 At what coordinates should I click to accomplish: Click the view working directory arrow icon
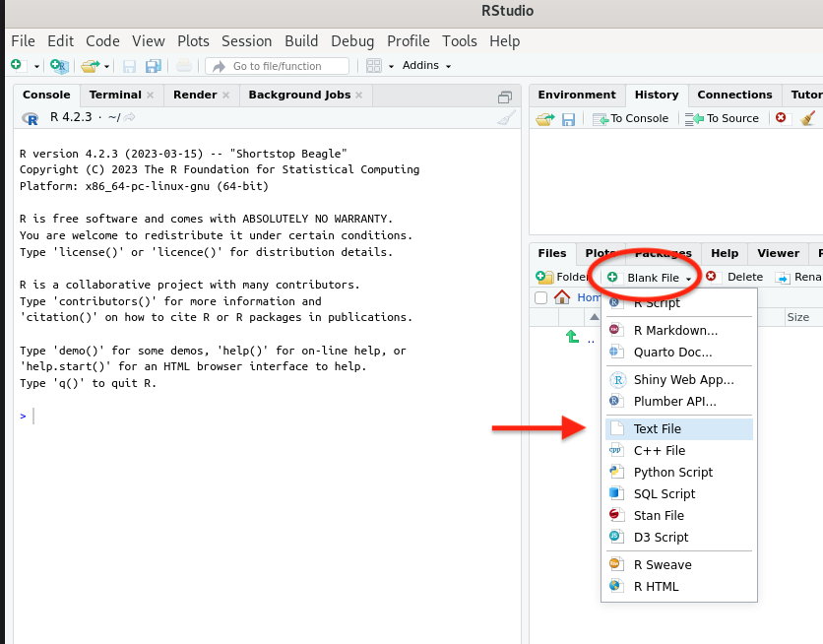[129, 117]
